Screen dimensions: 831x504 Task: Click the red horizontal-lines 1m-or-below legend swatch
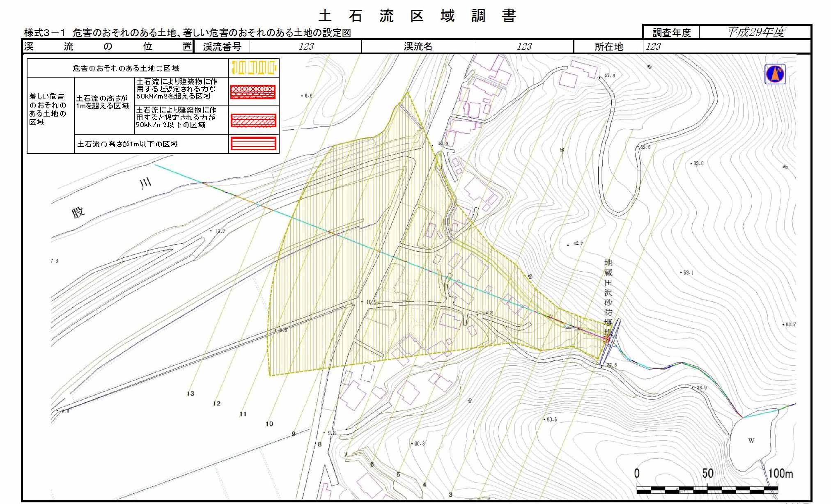pyautogui.click(x=253, y=144)
